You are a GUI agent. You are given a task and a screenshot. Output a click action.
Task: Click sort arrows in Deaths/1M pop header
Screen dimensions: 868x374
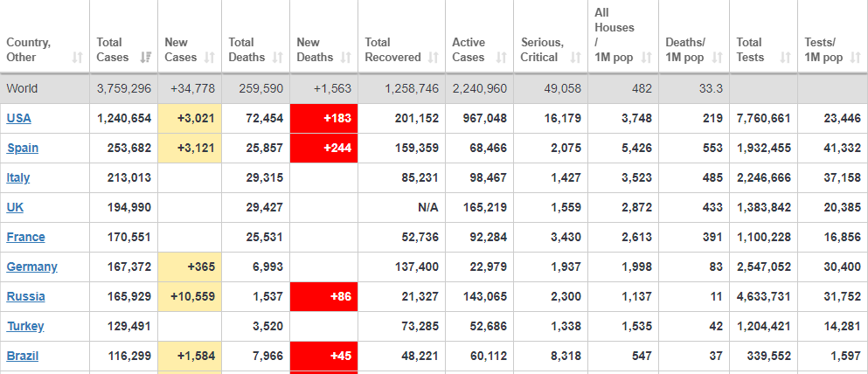click(x=718, y=57)
